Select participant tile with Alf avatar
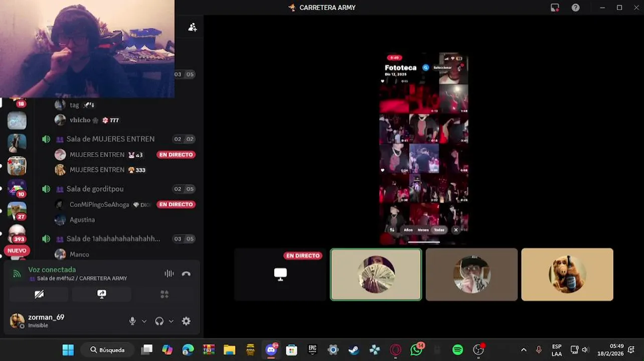The height and width of the screenshot is (361, 644). pyautogui.click(x=567, y=274)
